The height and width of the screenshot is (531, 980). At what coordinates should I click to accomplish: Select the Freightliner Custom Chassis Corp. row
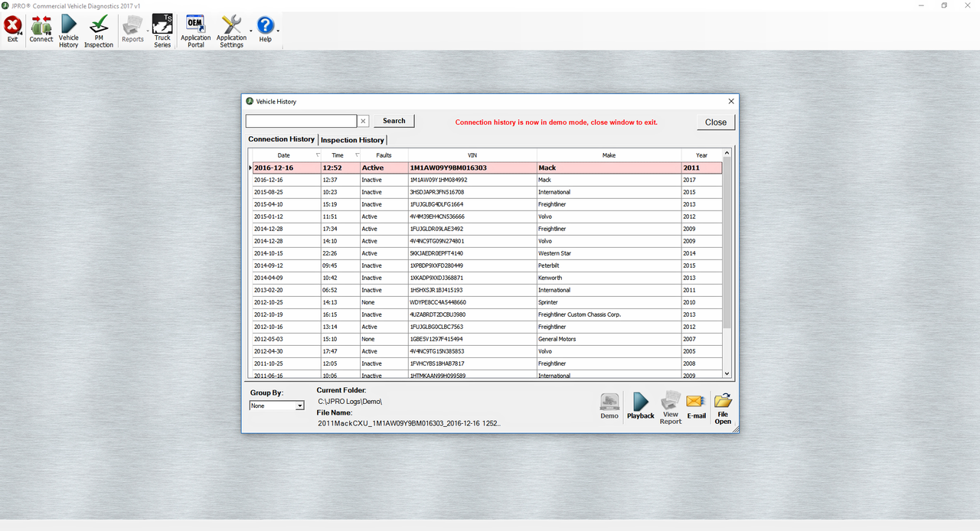[486, 314]
